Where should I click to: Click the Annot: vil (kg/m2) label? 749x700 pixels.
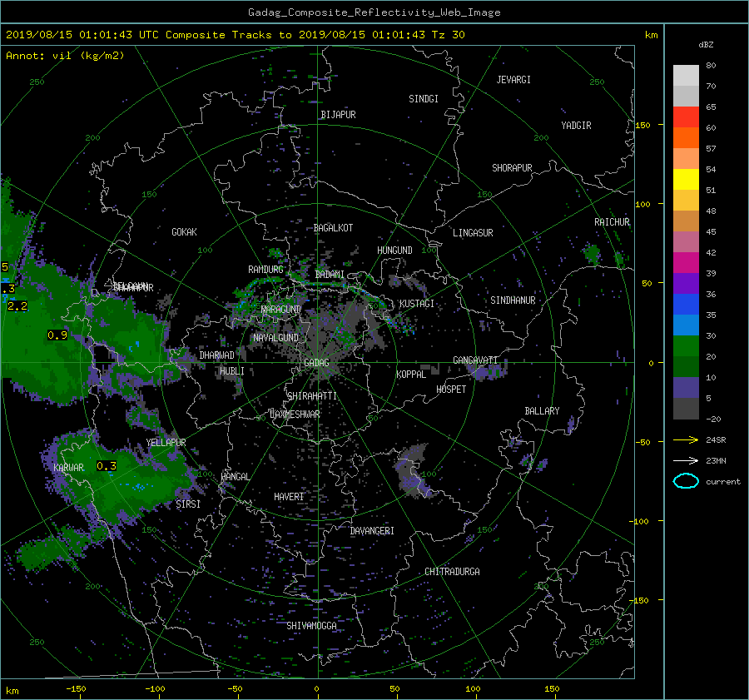pyautogui.click(x=65, y=56)
